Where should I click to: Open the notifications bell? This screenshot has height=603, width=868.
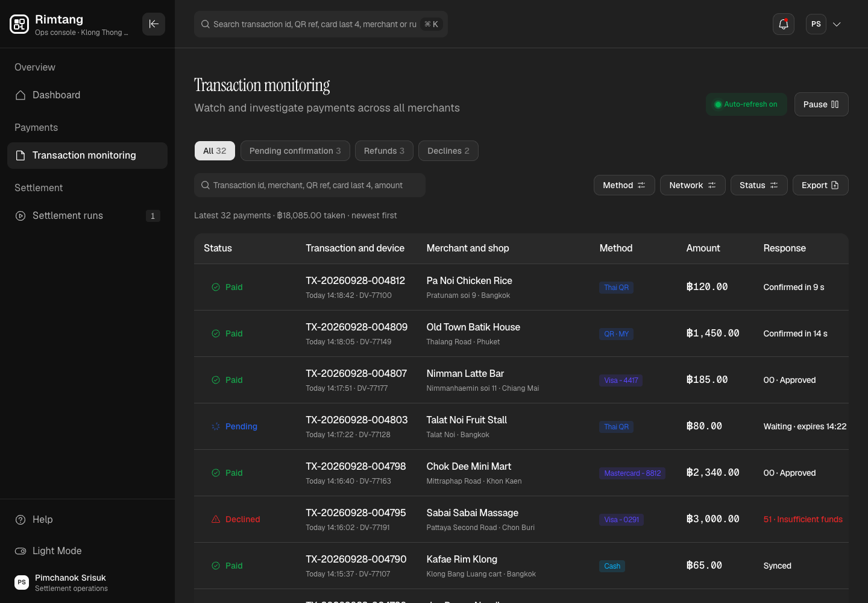coord(784,24)
